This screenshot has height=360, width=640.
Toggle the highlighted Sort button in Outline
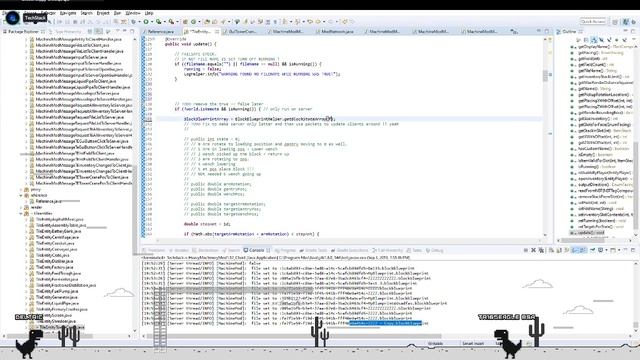click(x=594, y=40)
